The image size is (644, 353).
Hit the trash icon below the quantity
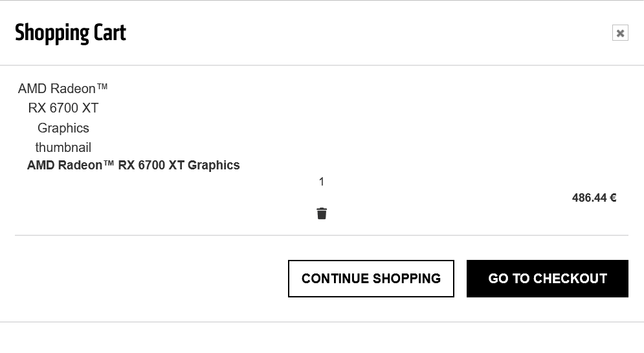click(322, 213)
